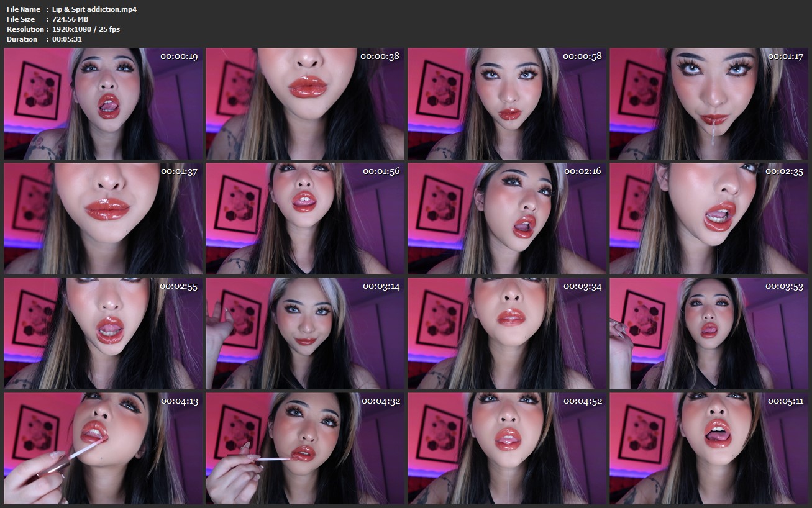Image resolution: width=812 pixels, height=508 pixels.
Task: Click the duration value 00:05:31
Action: [x=67, y=39]
